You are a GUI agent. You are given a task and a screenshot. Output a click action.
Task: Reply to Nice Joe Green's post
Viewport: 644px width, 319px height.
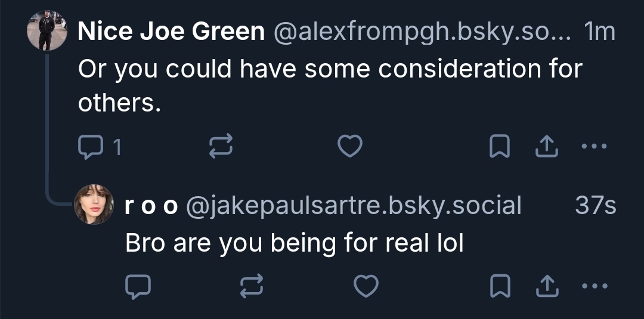91,147
